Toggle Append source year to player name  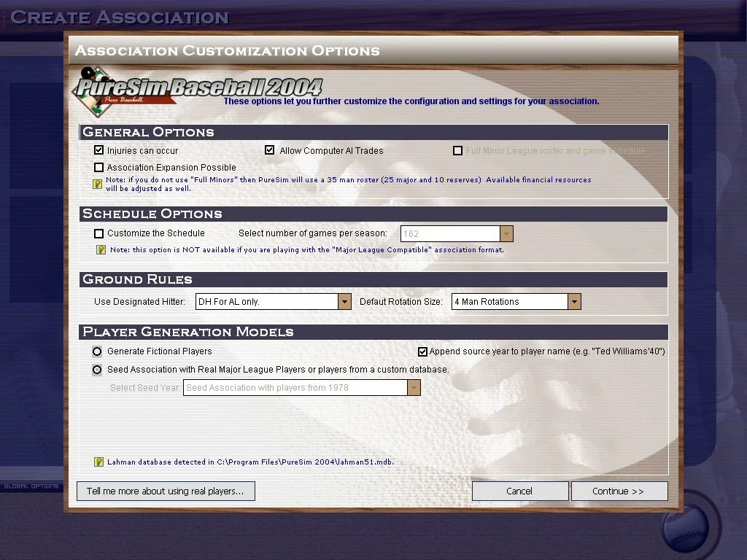pyautogui.click(x=422, y=351)
